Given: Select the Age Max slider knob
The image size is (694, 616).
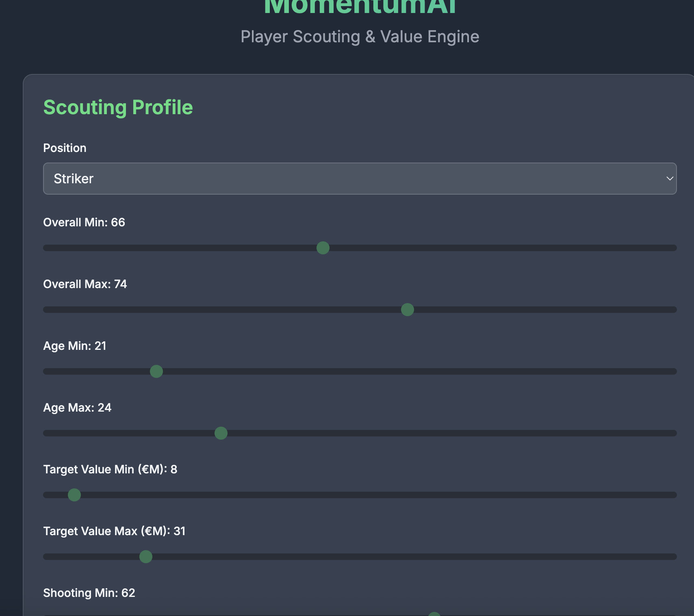Looking at the screenshot, I should pos(221,433).
